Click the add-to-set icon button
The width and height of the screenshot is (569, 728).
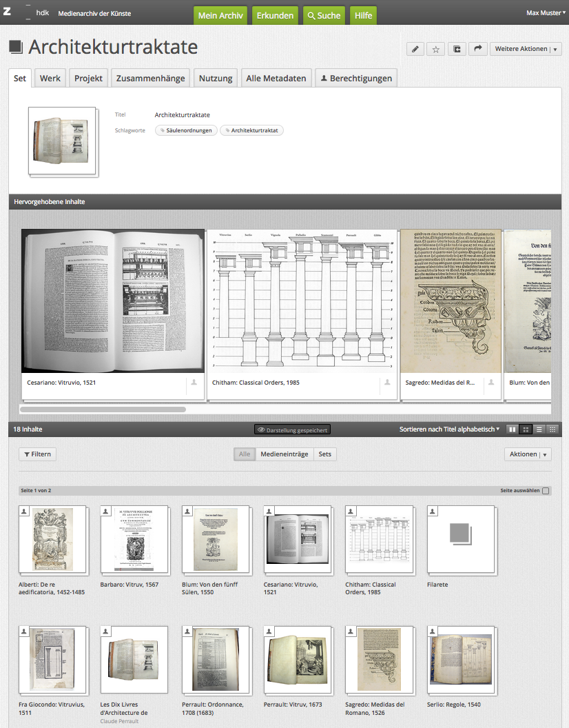[457, 49]
